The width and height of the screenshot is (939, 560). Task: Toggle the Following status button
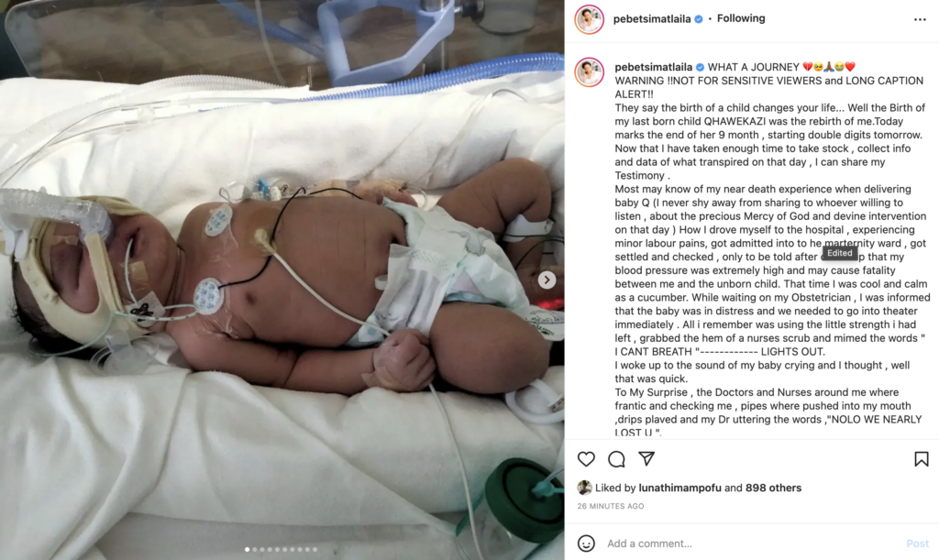(741, 18)
